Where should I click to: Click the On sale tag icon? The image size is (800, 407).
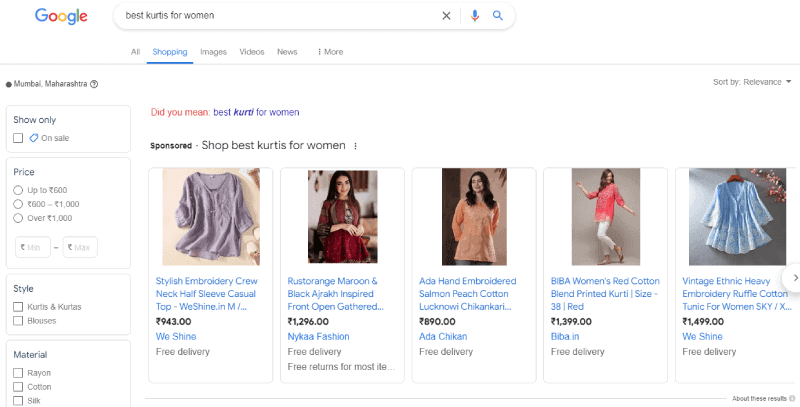pos(34,138)
